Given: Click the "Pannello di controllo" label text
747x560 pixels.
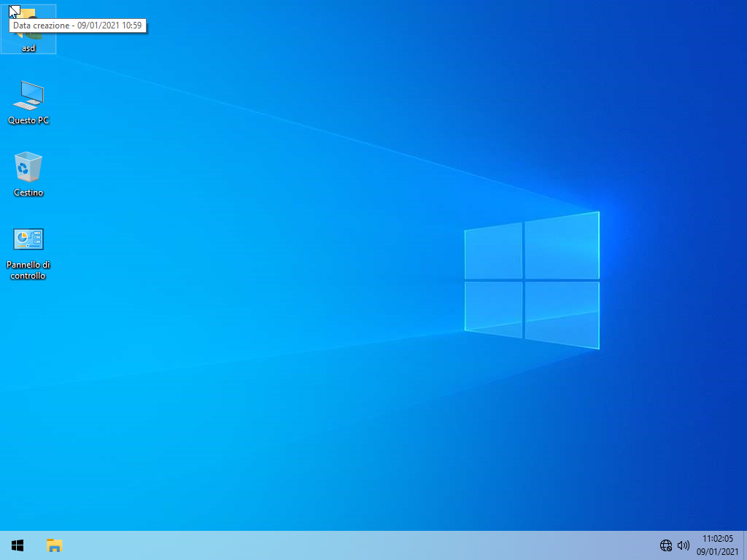Looking at the screenshot, I should [28, 270].
